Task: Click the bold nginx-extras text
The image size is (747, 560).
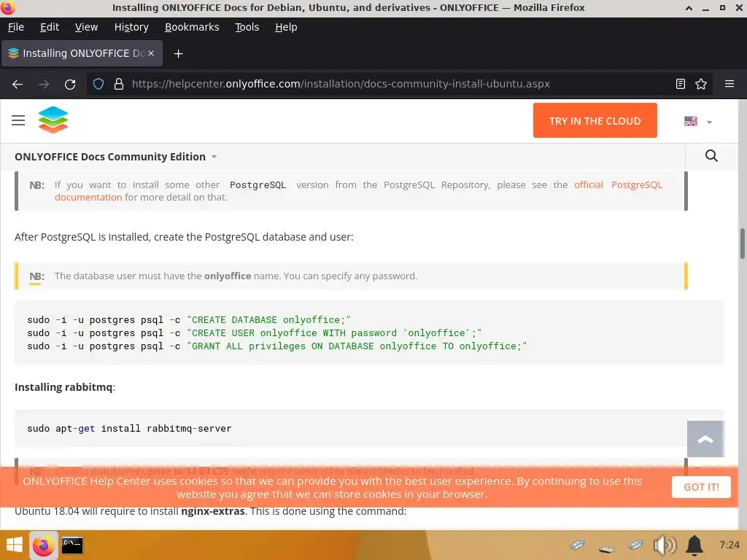Action: 212,511
